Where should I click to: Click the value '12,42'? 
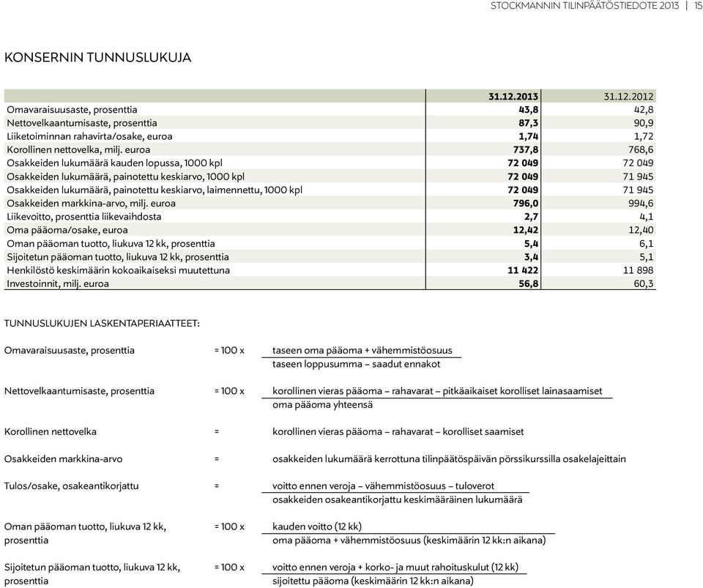526,231
